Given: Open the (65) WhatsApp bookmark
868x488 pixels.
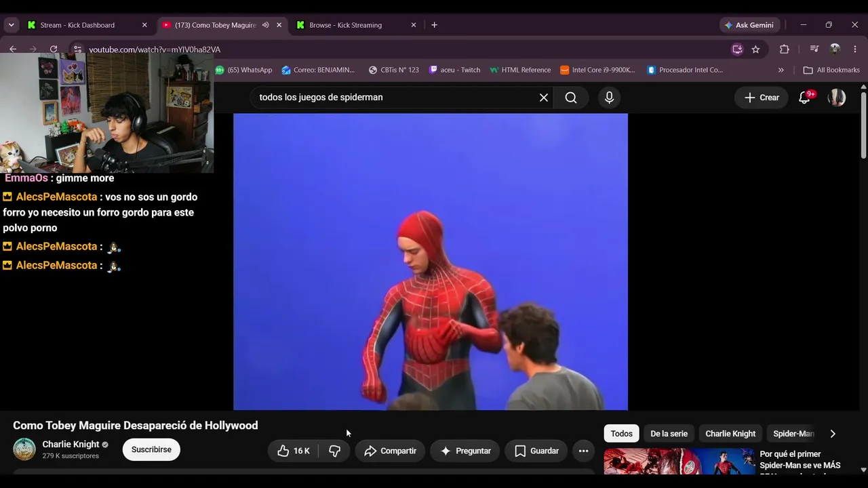Looking at the screenshot, I should click(x=243, y=70).
